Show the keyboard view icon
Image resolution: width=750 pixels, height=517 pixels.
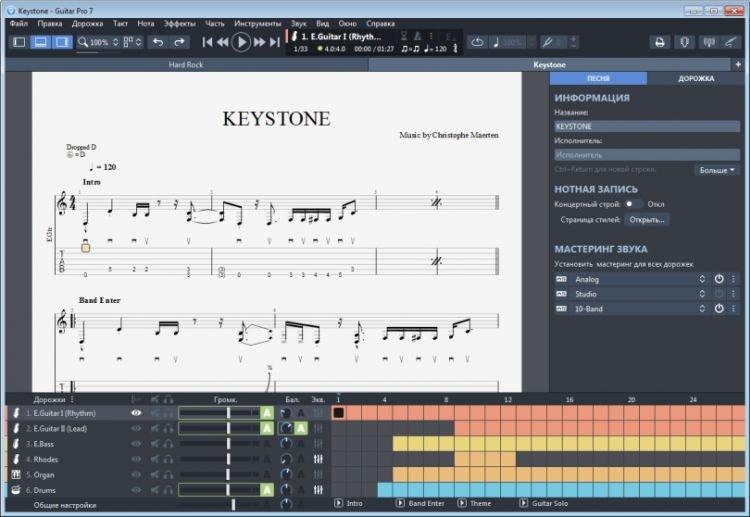pos(709,42)
